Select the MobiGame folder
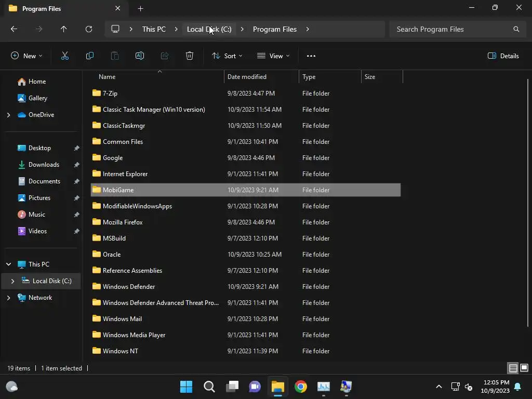 pos(246,190)
